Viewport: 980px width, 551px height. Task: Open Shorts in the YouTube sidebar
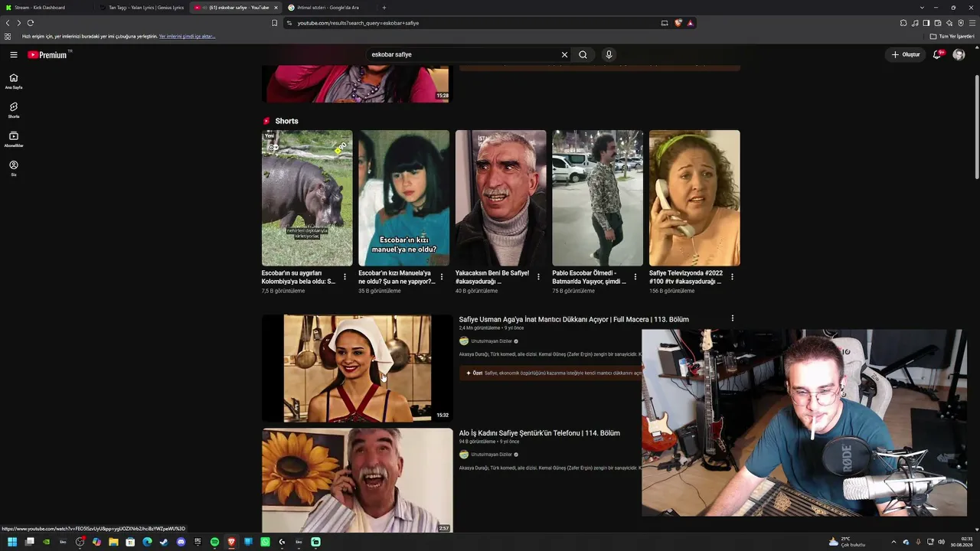(14, 110)
